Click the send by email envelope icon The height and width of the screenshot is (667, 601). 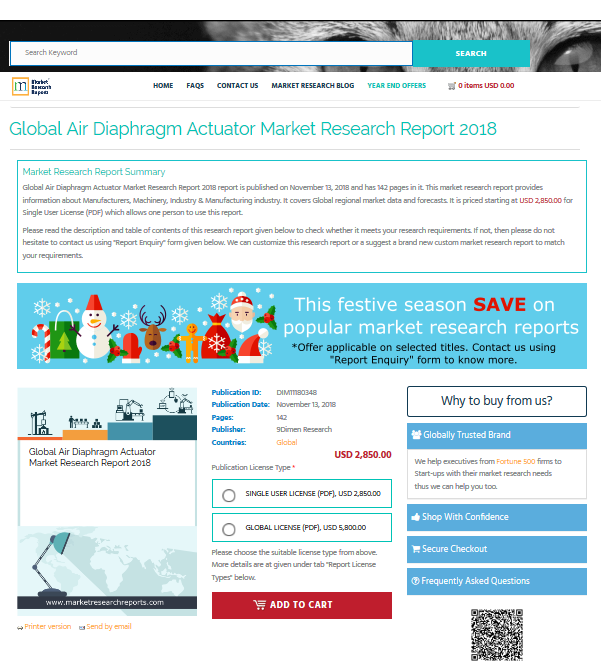[82, 628]
